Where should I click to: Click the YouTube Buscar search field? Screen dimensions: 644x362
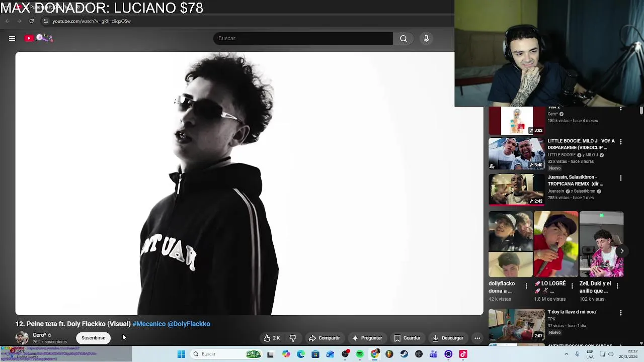point(303,38)
